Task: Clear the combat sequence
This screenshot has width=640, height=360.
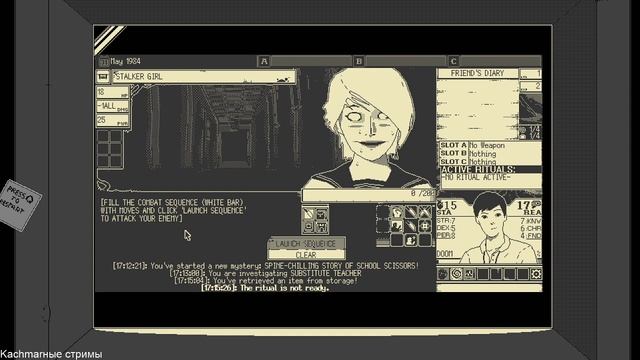Action: pos(306,255)
